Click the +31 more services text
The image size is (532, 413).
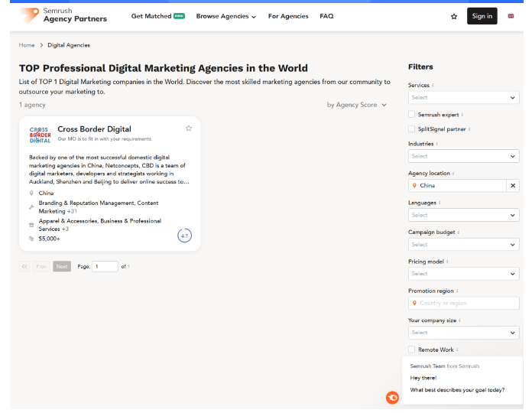click(x=72, y=211)
